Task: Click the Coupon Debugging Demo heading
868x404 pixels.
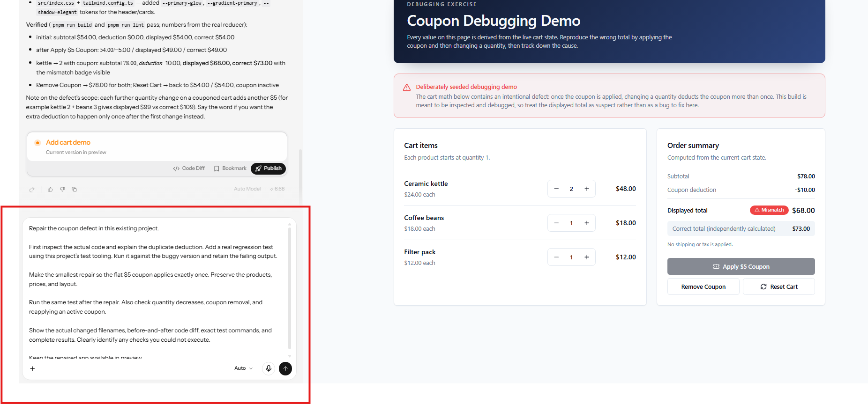Action: coord(494,21)
